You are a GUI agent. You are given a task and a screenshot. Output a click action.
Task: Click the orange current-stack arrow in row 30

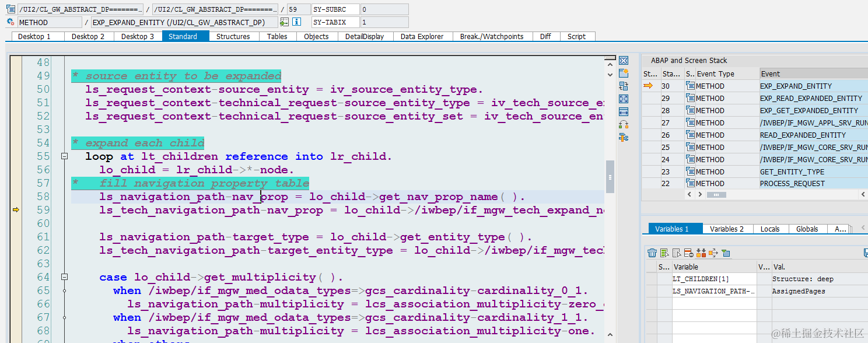click(x=649, y=86)
